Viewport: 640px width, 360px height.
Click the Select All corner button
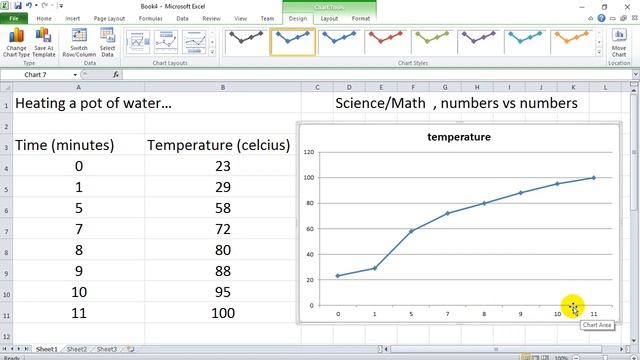6,87
